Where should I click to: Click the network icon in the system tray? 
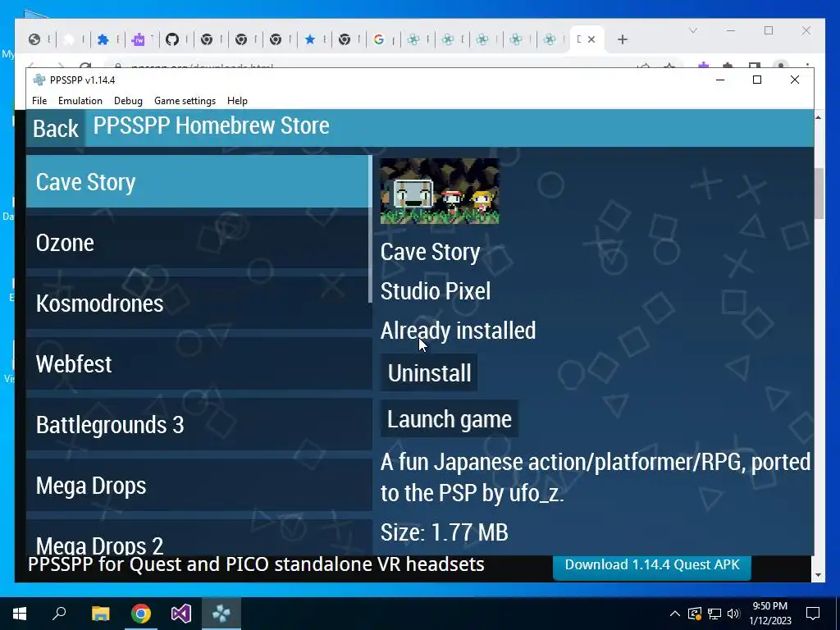tap(714, 614)
